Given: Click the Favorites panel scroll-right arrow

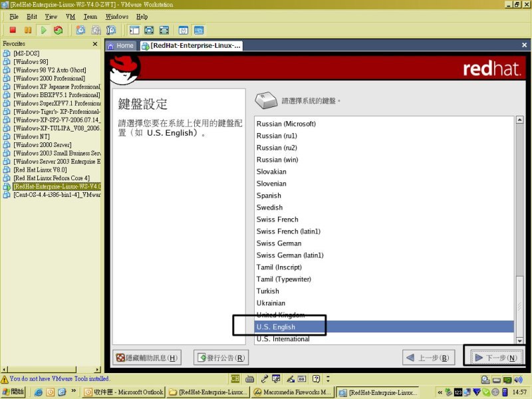Looking at the screenshot, I should point(98,370).
